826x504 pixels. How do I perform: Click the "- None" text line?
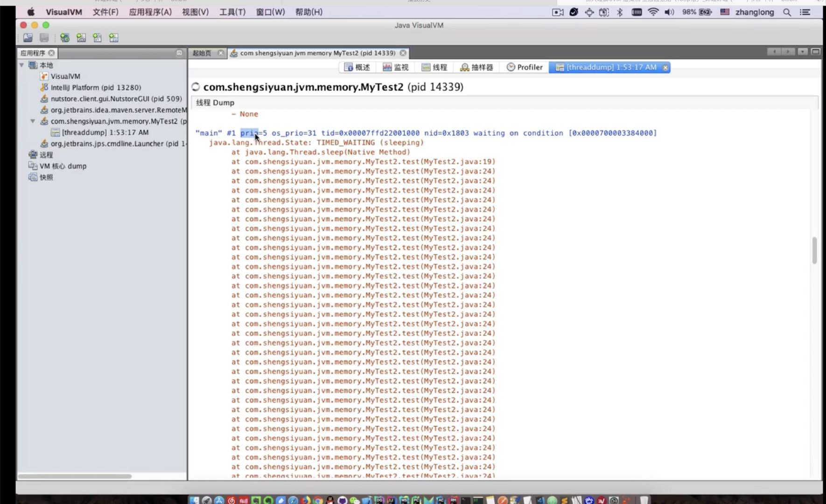click(x=245, y=114)
